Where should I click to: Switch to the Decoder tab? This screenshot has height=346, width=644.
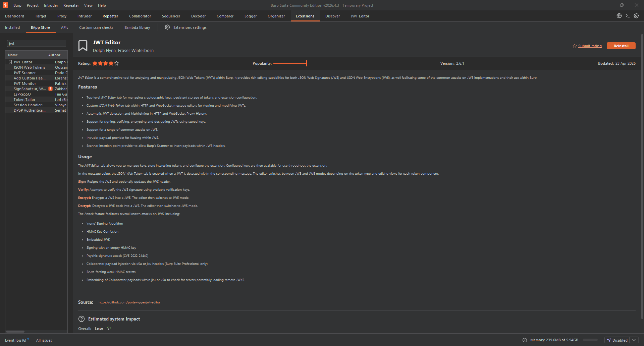(x=198, y=16)
